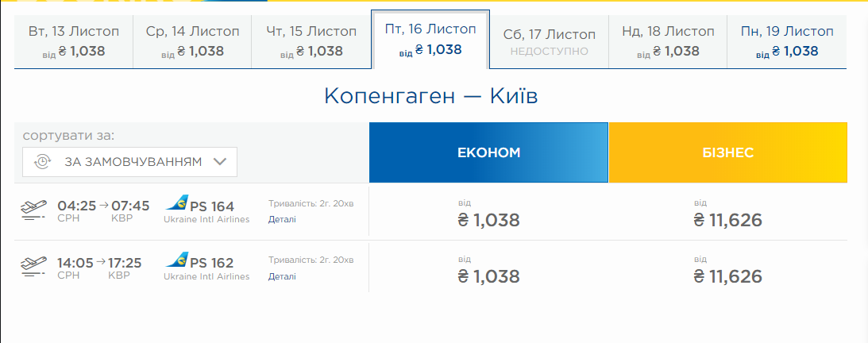Select the Ср, 14 Листоп date tab
Viewport: 868px width, 343px height.
[x=192, y=41]
